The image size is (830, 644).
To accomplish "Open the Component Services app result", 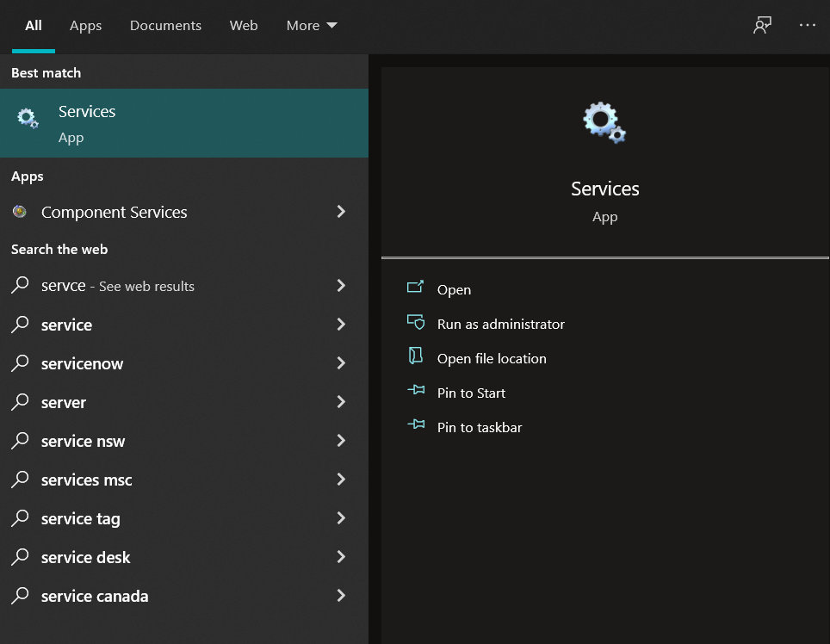I will click(184, 212).
